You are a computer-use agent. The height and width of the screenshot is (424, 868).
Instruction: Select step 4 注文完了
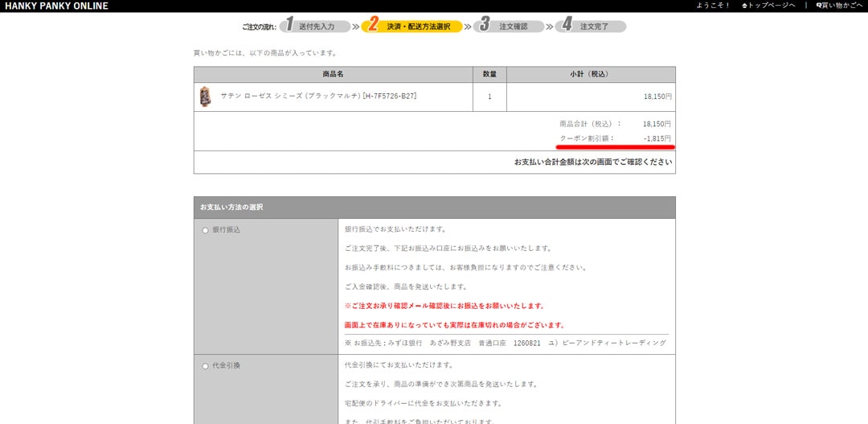tap(594, 27)
